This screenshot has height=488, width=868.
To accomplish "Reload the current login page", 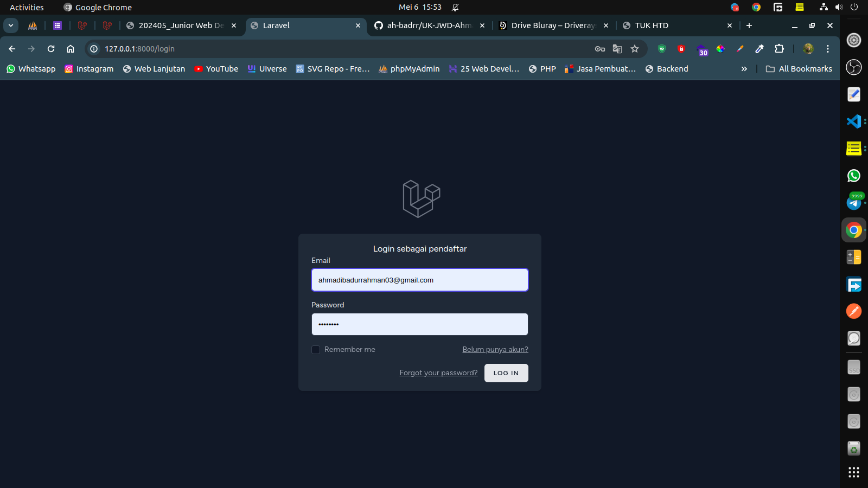I will coord(51,49).
